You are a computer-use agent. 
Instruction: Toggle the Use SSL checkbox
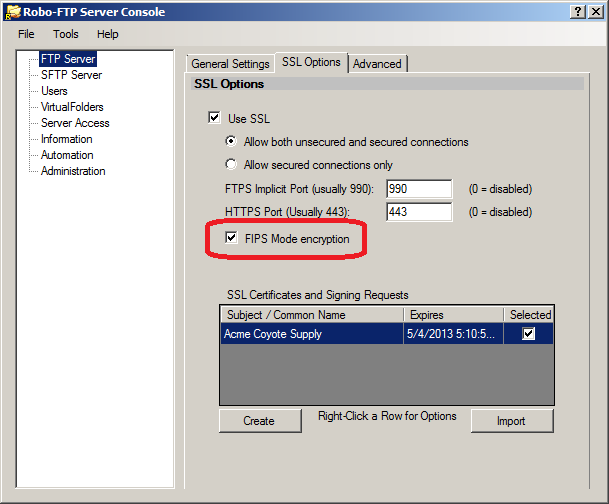[214, 118]
